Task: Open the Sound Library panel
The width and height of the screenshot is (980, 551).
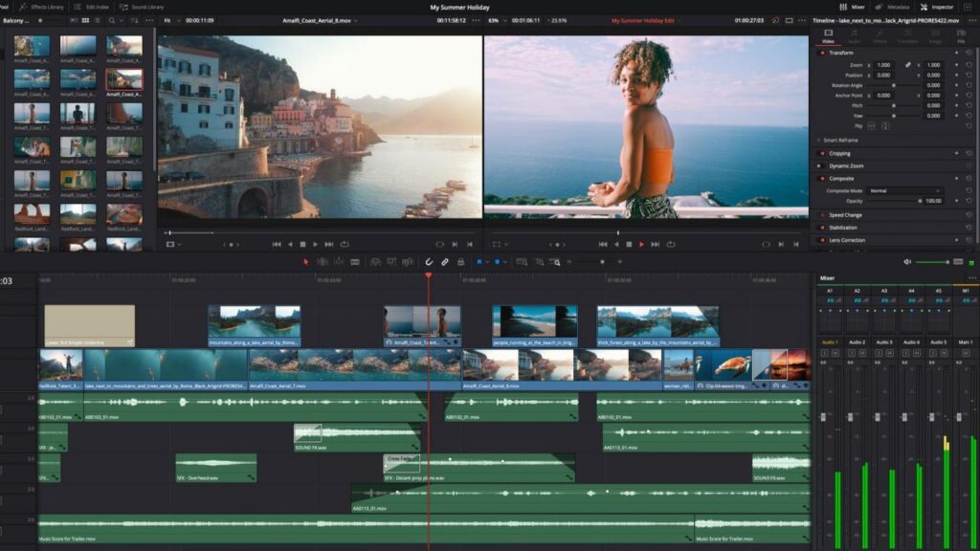Action: point(142,7)
